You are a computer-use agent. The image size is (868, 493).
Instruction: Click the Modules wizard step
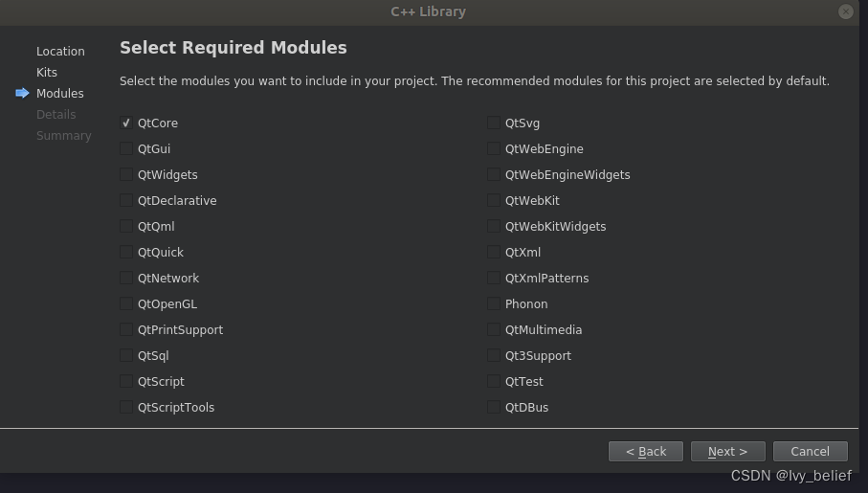point(59,94)
